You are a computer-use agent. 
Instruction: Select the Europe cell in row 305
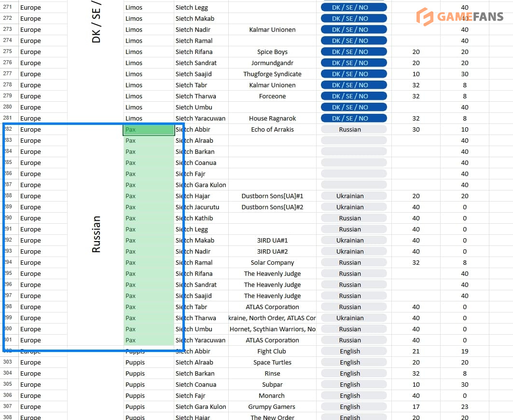pos(43,384)
